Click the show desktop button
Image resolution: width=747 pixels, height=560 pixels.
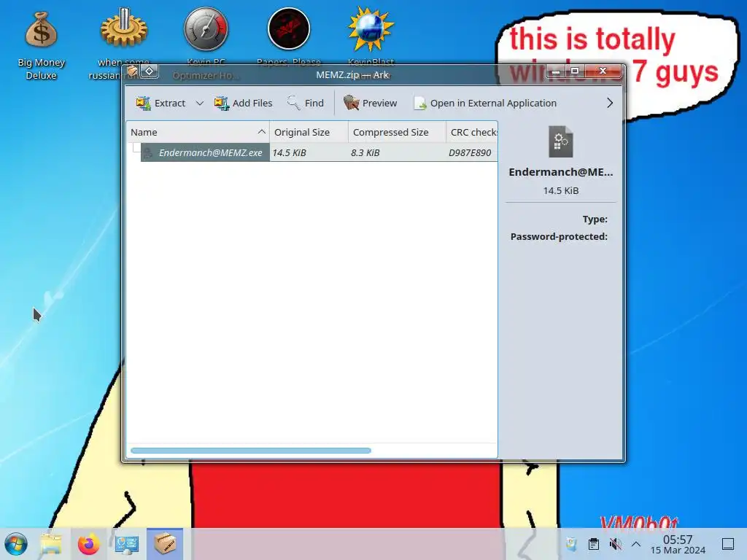pyautogui.click(x=728, y=544)
